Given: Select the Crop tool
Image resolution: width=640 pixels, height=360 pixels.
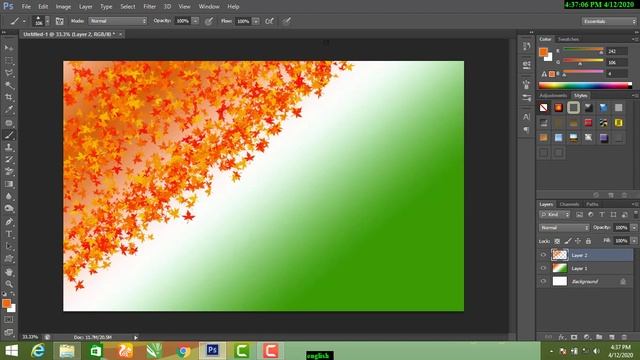Looking at the screenshot, I should click(9, 98).
